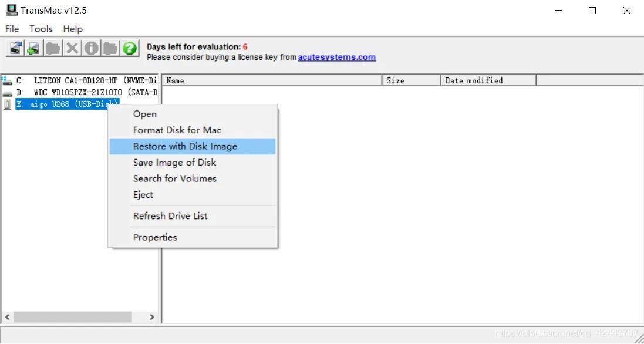Click the green question mark help icon
Viewport: 644px width, 344px height.
click(129, 49)
